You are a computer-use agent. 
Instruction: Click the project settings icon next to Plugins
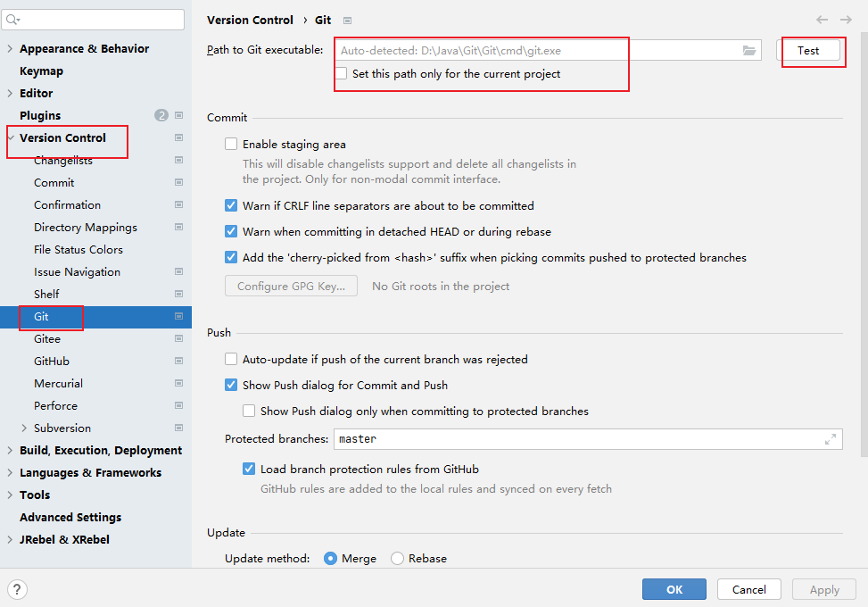(x=178, y=115)
